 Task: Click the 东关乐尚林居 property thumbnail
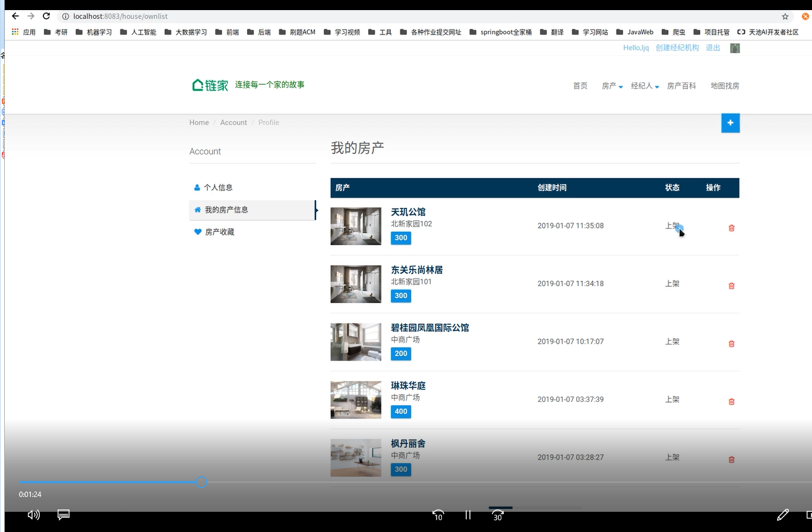tap(356, 284)
